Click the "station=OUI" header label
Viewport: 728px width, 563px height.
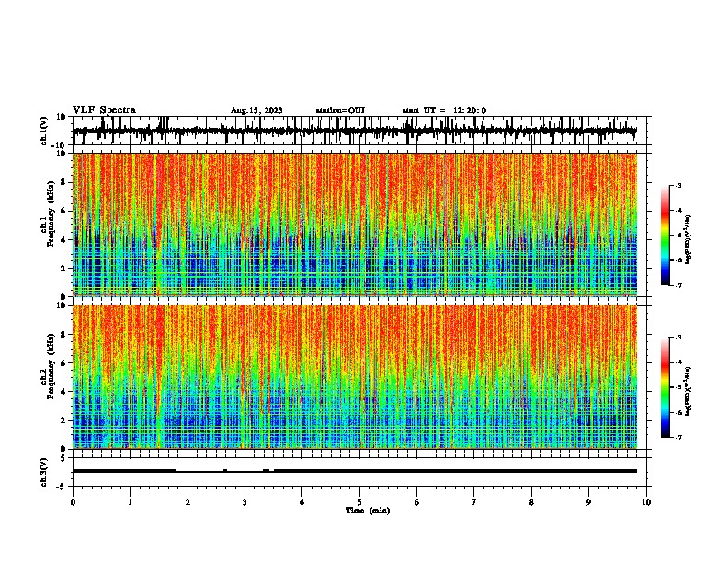(340, 110)
